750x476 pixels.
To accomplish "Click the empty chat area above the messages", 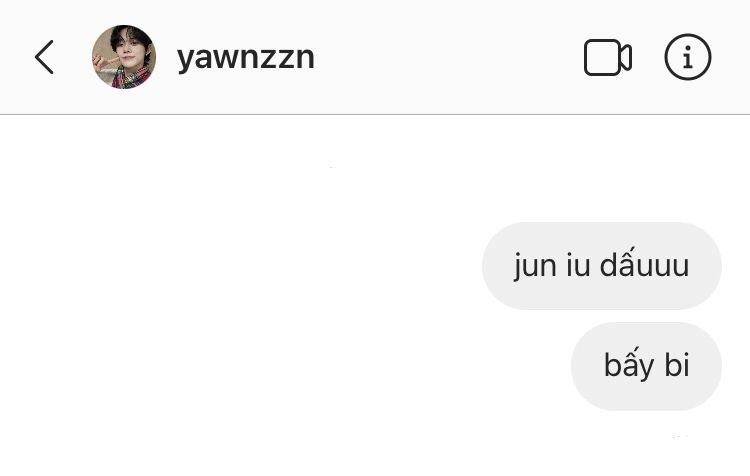I will [x=375, y=167].
